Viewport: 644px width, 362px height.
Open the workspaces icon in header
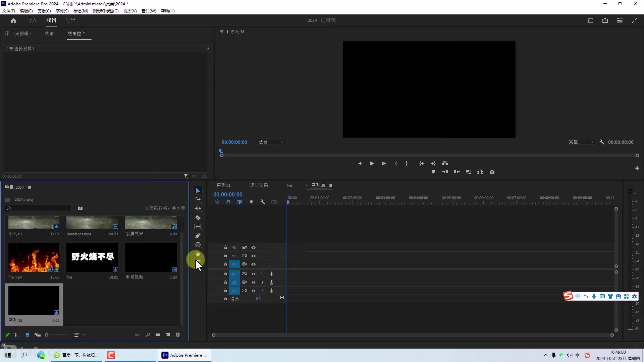pos(590,20)
